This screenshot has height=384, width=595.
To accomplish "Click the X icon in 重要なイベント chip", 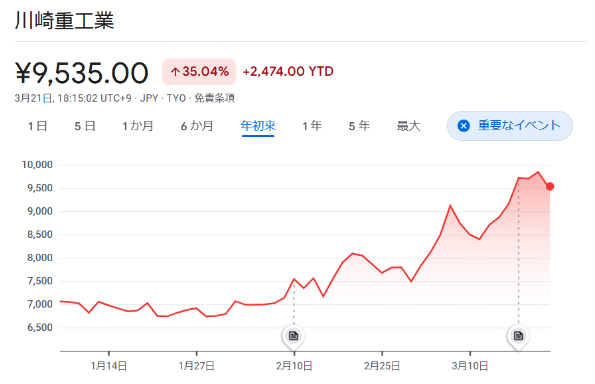I will [463, 126].
